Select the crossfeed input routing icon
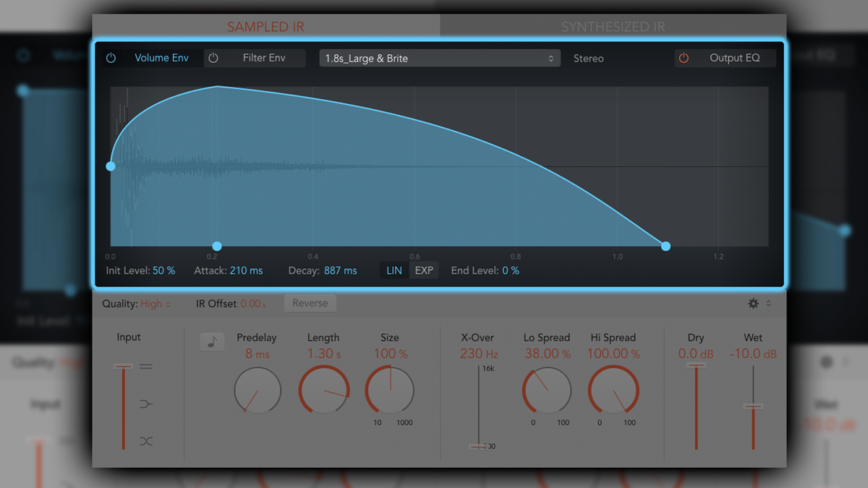The width and height of the screenshot is (868, 488). (x=145, y=441)
